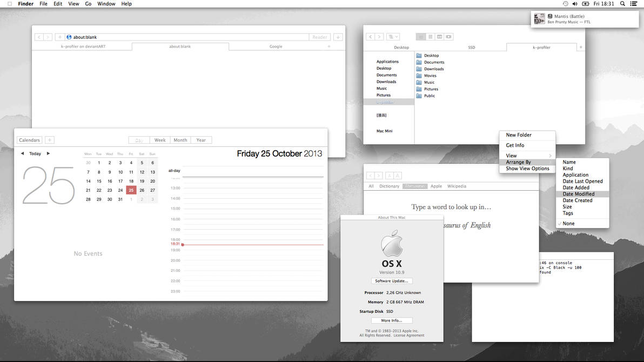Switch Finder to icon view
The image size is (644, 362).
pyautogui.click(x=421, y=37)
